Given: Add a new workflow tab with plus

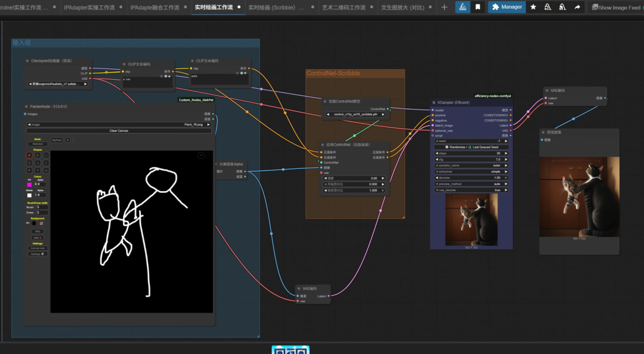Looking at the screenshot, I should click(444, 7).
